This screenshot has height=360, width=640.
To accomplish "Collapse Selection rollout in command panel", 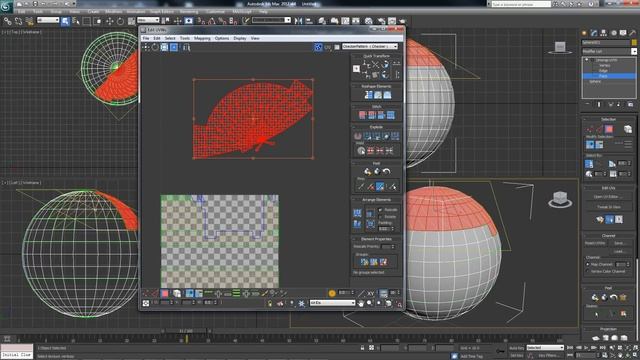I will tap(608, 120).
